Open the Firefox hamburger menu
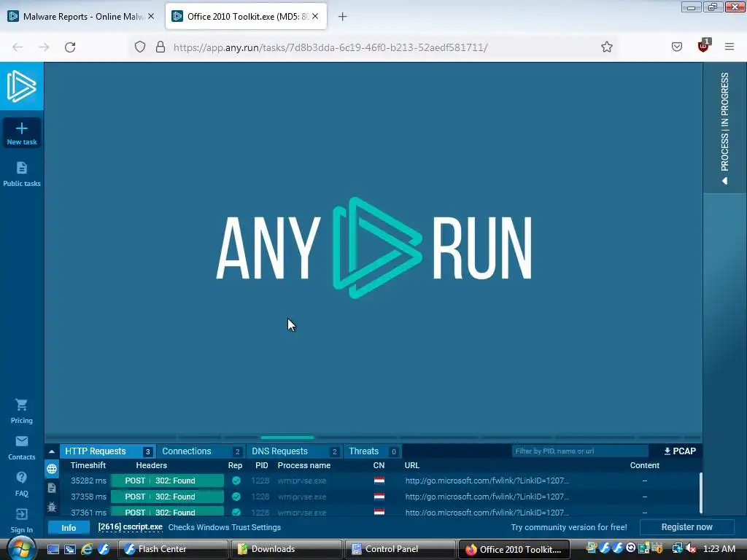This screenshot has height=560, width=747. 729,47
